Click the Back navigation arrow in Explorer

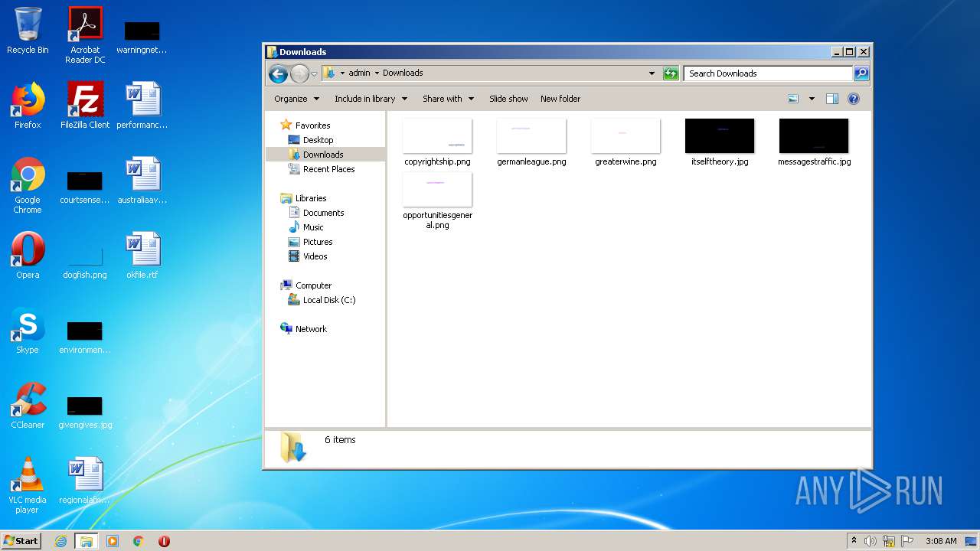click(x=278, y=73)
